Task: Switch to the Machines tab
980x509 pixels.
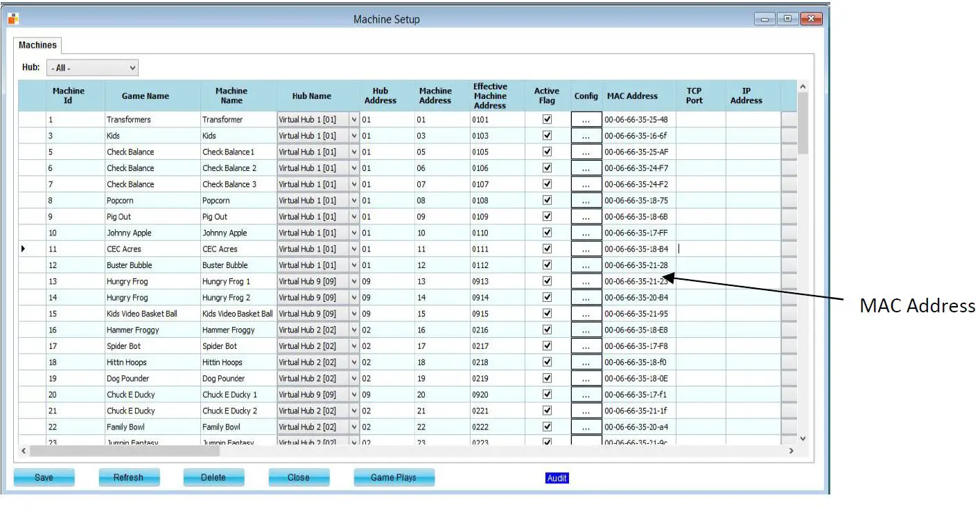Action: pyautogui.click(x=37, y=45)
